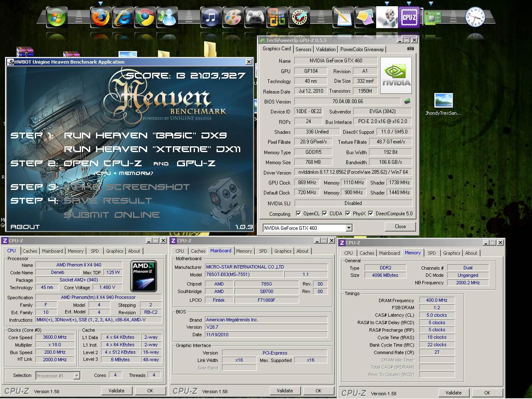Click AMD Phenom II X4 940 name field
532x399 pixels.
(x=79, y=265)
